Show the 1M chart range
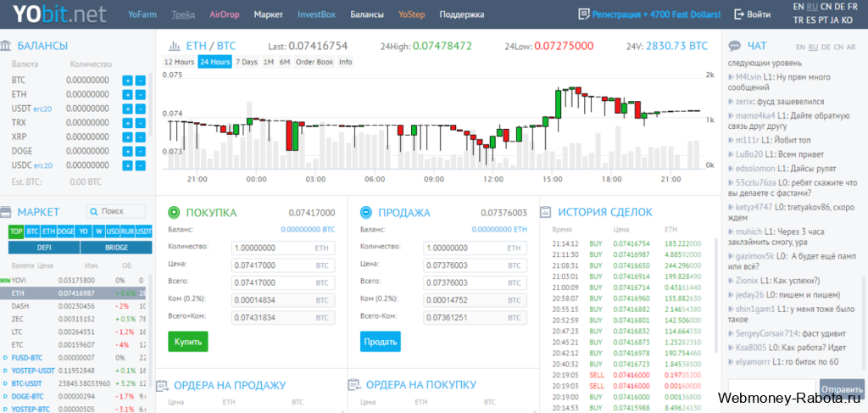 click(269, 62)
